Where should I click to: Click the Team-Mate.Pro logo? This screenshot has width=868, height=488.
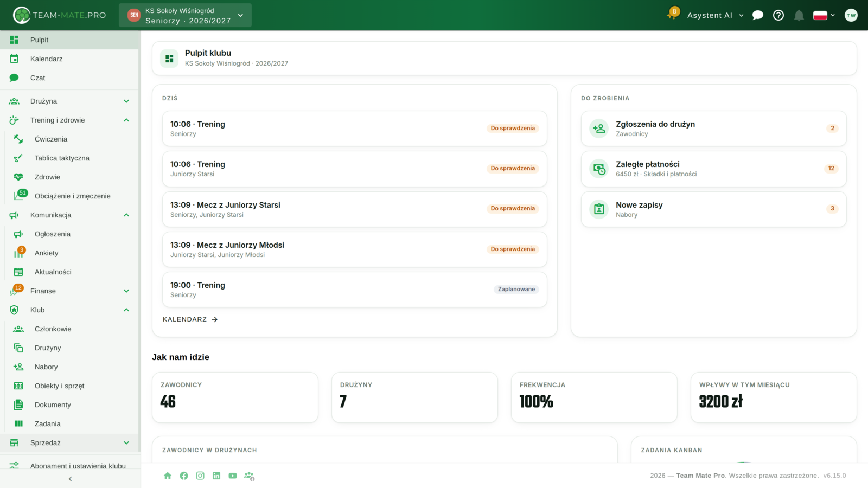(x=60, y=15)
